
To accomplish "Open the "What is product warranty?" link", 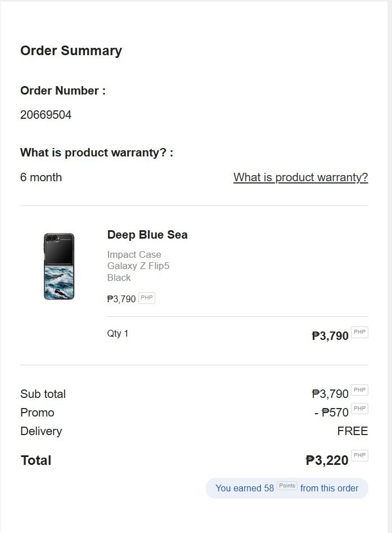I will coord(300,177).
